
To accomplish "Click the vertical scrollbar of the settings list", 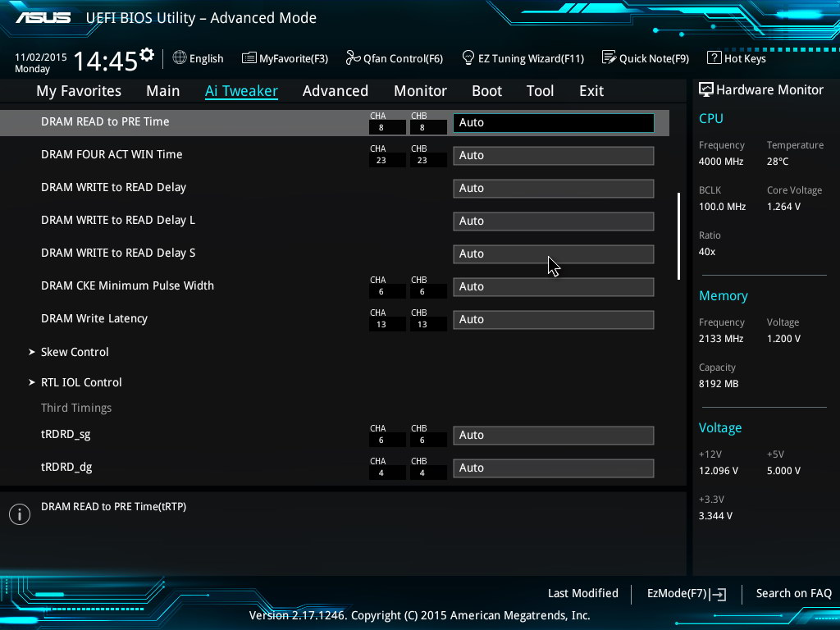I will [678, 236].
